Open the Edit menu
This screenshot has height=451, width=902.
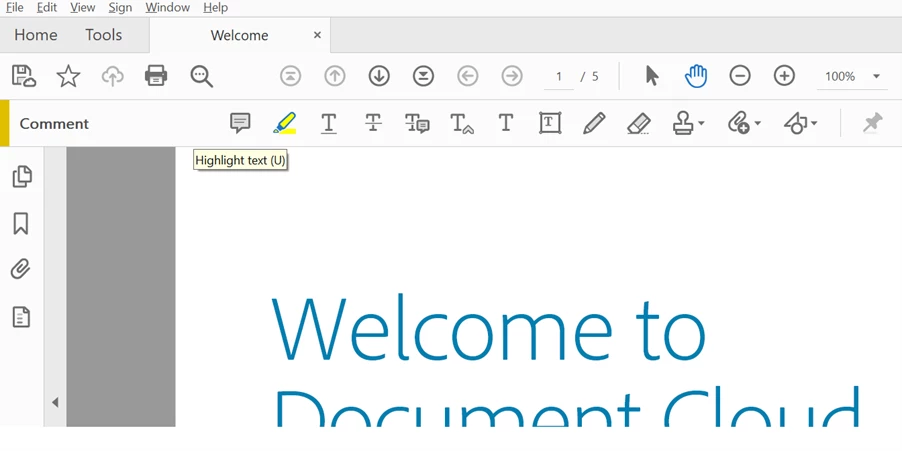tap(47, 7)
